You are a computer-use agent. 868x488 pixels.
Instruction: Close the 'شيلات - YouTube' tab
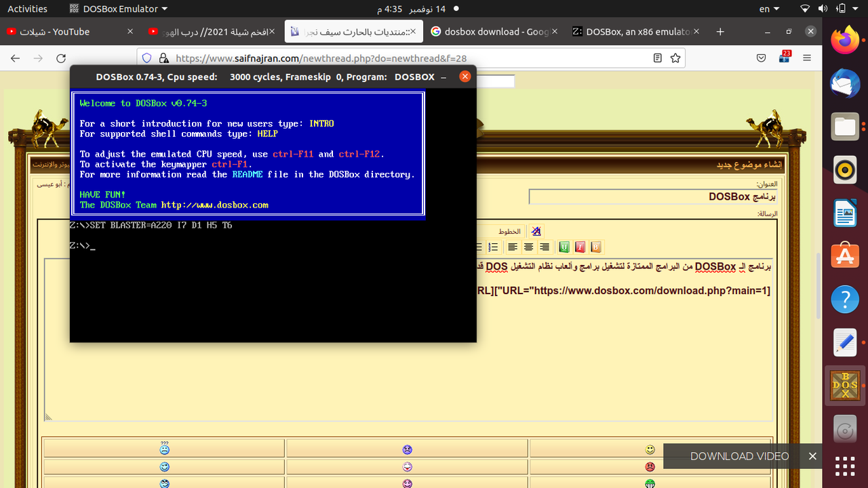point(130,31)
